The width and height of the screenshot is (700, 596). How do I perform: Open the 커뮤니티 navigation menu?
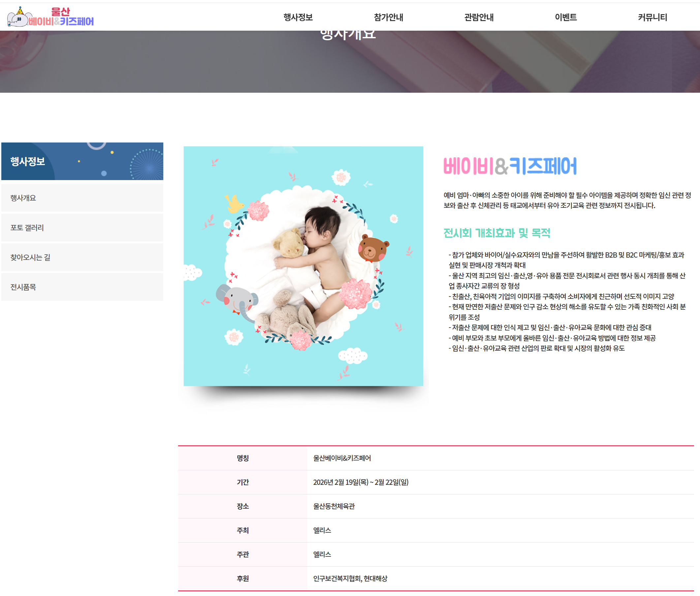(x=652, y=17)
